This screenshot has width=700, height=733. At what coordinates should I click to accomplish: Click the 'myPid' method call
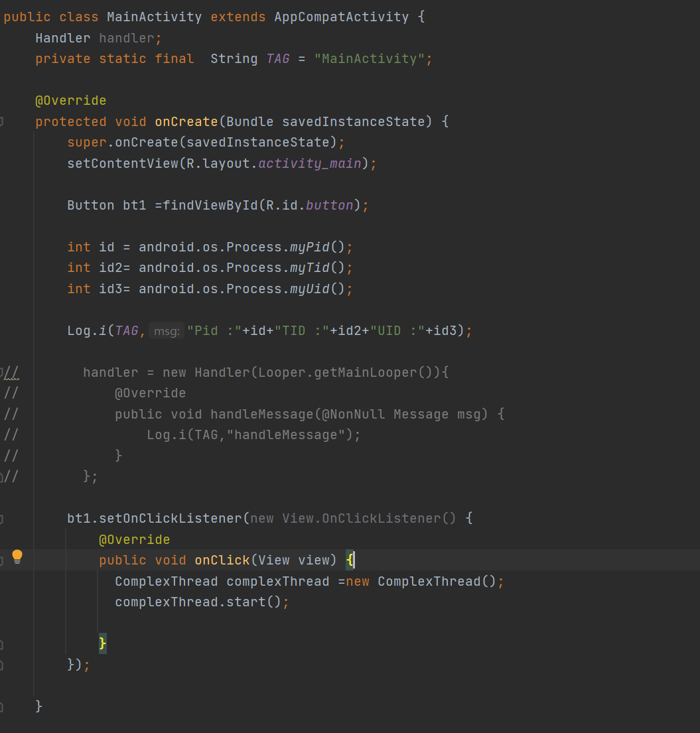(310, 247)
